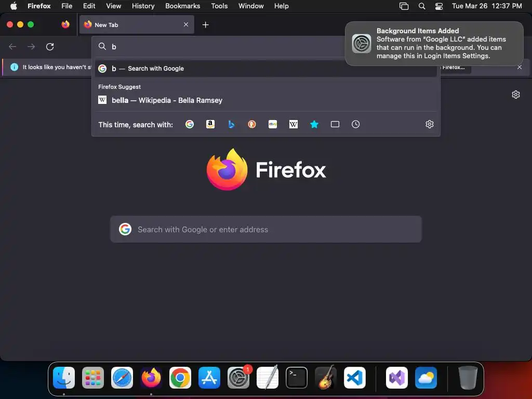Open the History menu
The height and width of the screenshot is (399, 532).
(x=143, y=6)
